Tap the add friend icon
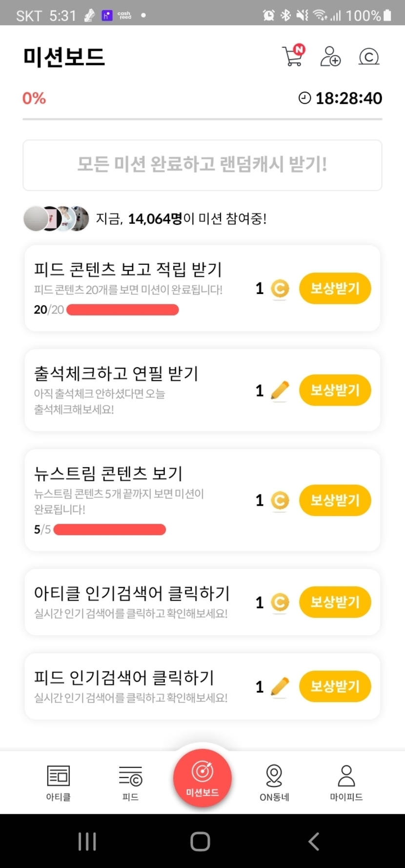This screenshot has width=405, height=868. coord(330,57)
